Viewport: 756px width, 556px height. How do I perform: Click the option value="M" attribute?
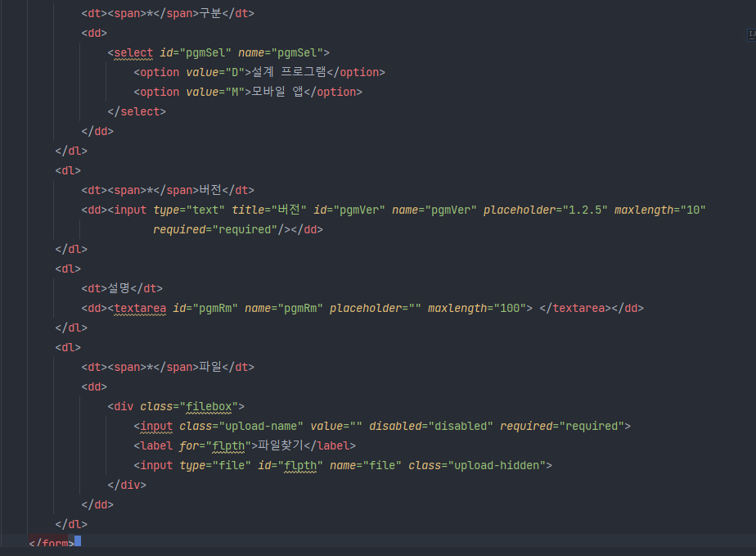coord(215,92)
